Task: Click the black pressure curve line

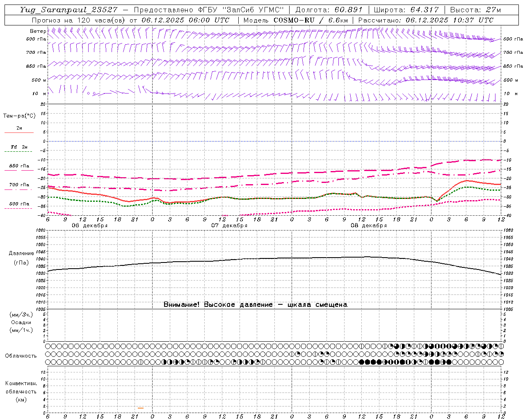Action: [274, 258]
